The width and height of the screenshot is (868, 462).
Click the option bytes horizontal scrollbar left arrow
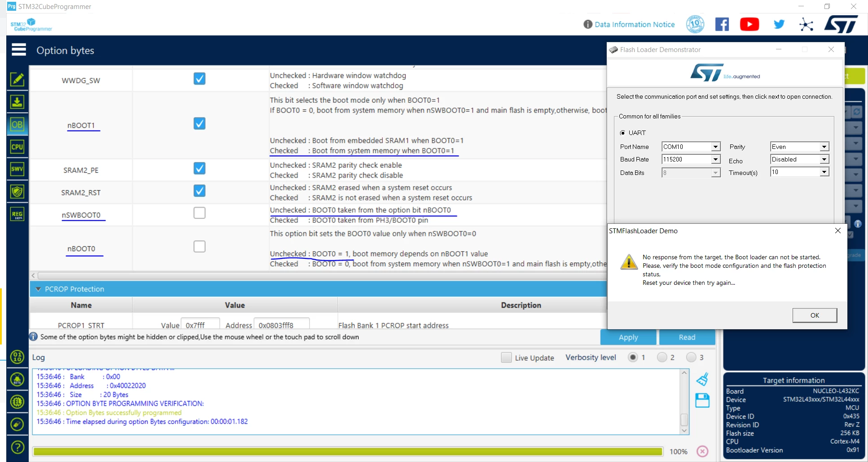[x=33, y=275]
